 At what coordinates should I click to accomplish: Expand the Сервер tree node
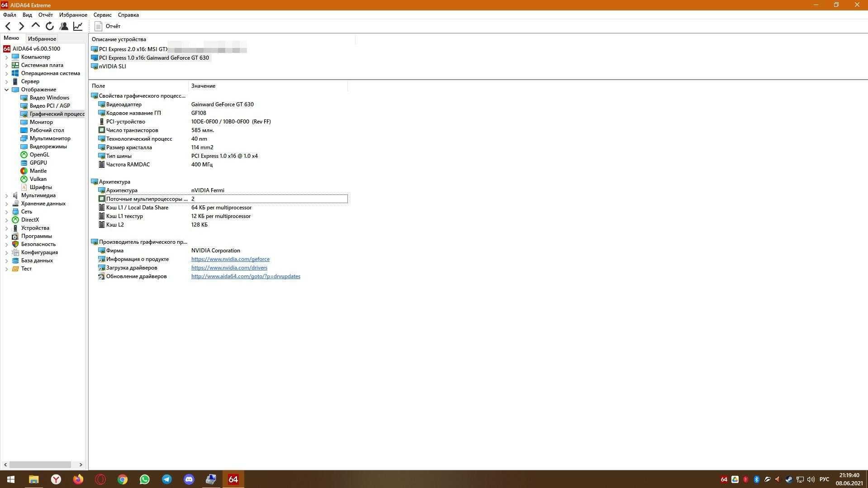(x=7, y=82)
